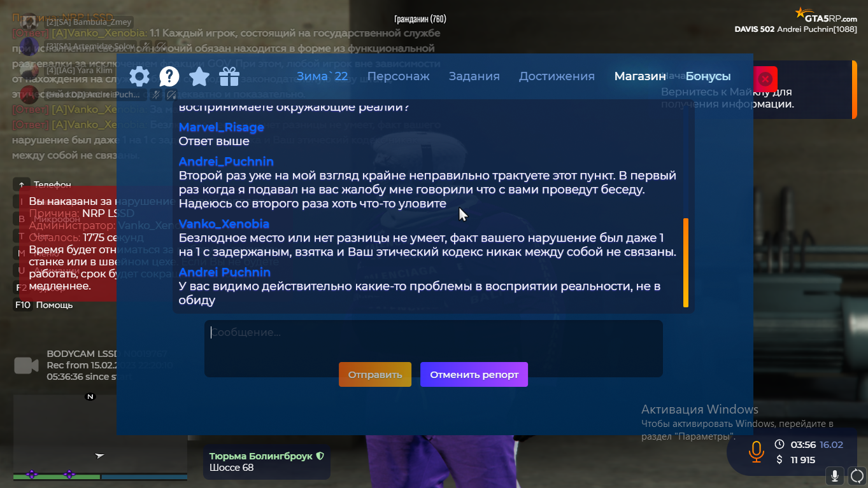The width and height of the screenshot is (868, 488).
Task: Cancel the report with Отменить репорт
Action: click(474, 374)
